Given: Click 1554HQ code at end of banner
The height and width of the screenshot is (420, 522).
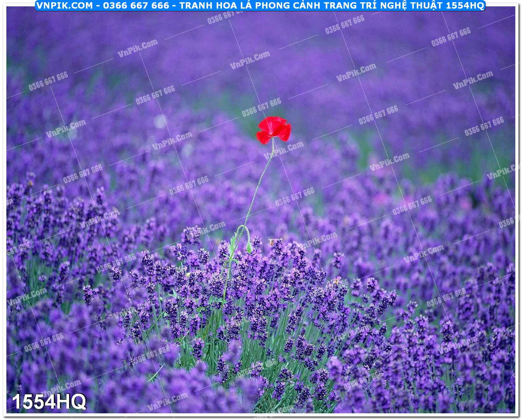Looking at the screenshot, I should [467, 5].
